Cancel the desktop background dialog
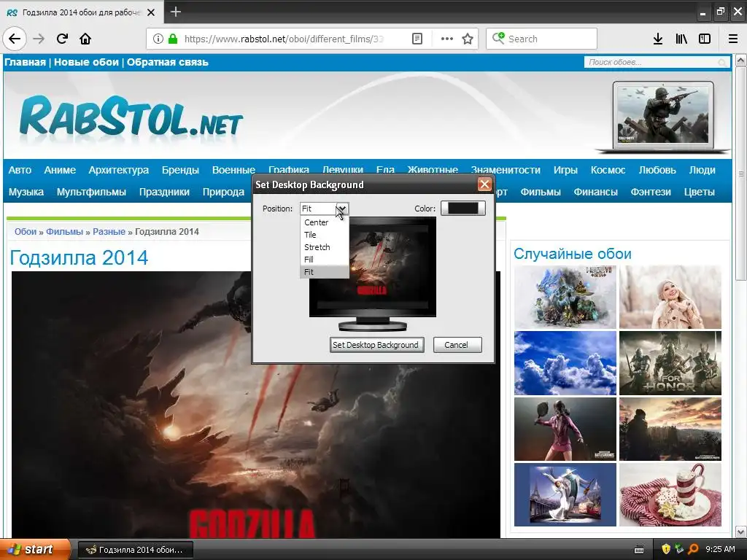Screen dimensions: 747x560 click(457, 345)
